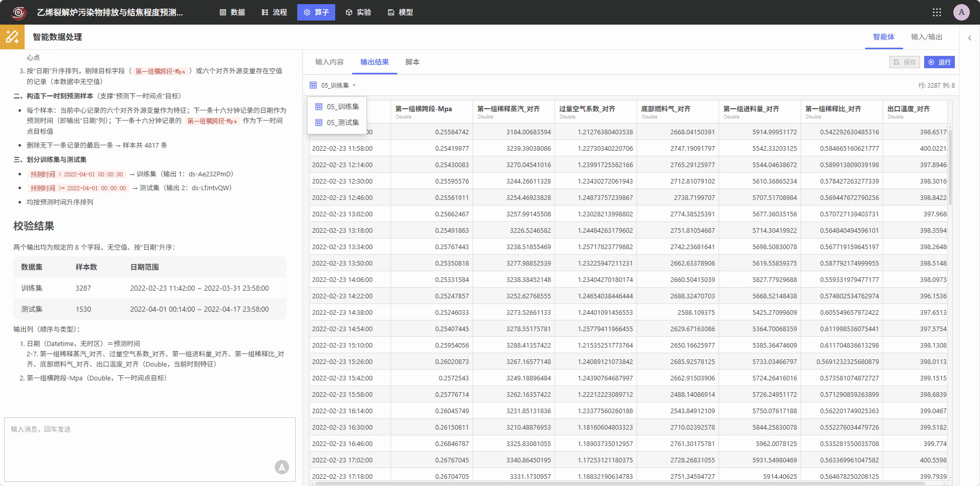
Task: Click the 保存 button
Action: (905, 62)
